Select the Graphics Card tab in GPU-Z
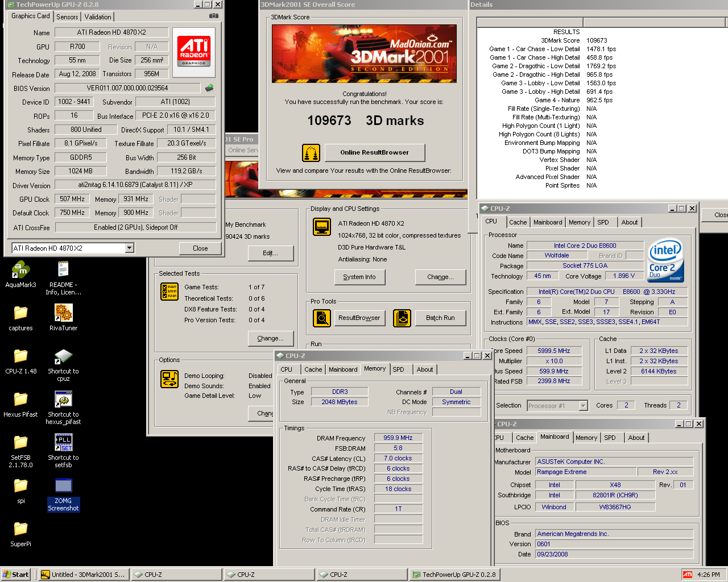728x582 pixels. (31, 16)
